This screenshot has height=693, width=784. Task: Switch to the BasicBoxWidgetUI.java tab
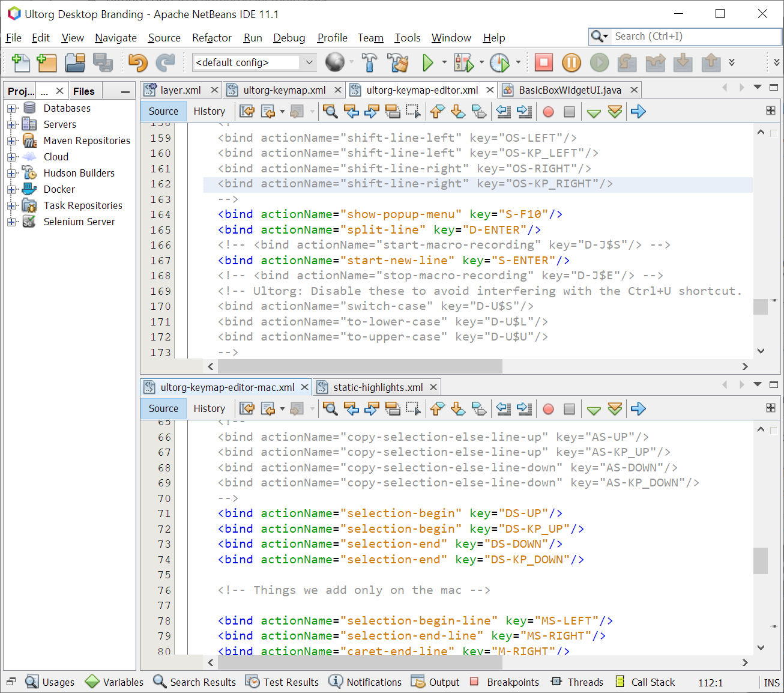pyautogui.click(x=570, y=90)
